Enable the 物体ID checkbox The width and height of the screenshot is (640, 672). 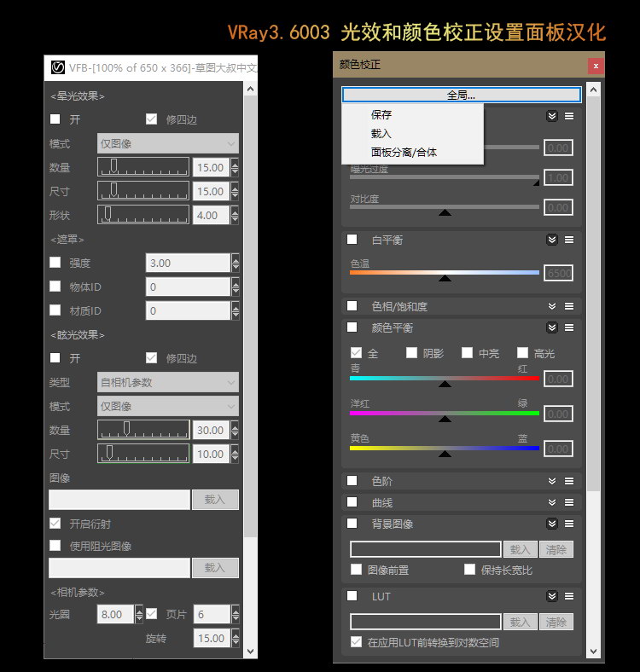[55, 287]
